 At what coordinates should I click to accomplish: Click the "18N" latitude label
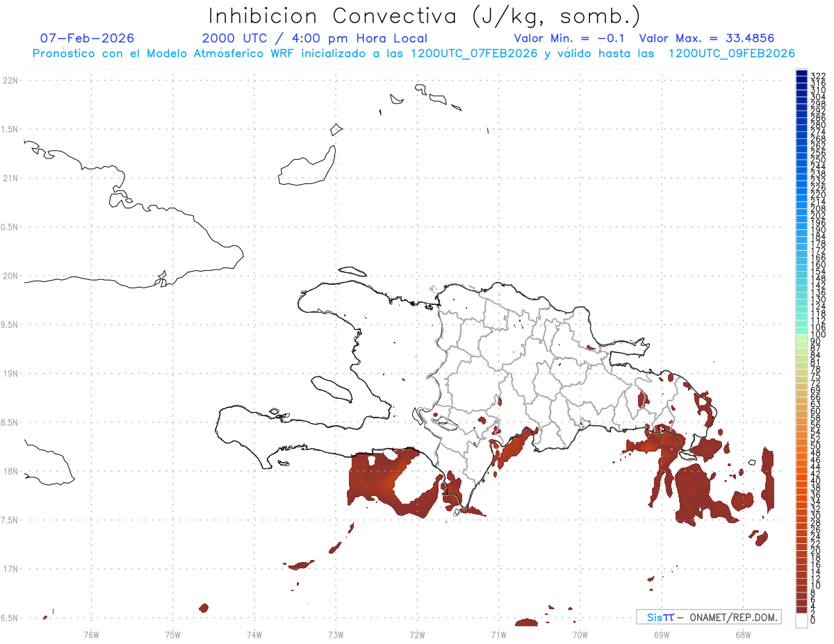[10, 471]
